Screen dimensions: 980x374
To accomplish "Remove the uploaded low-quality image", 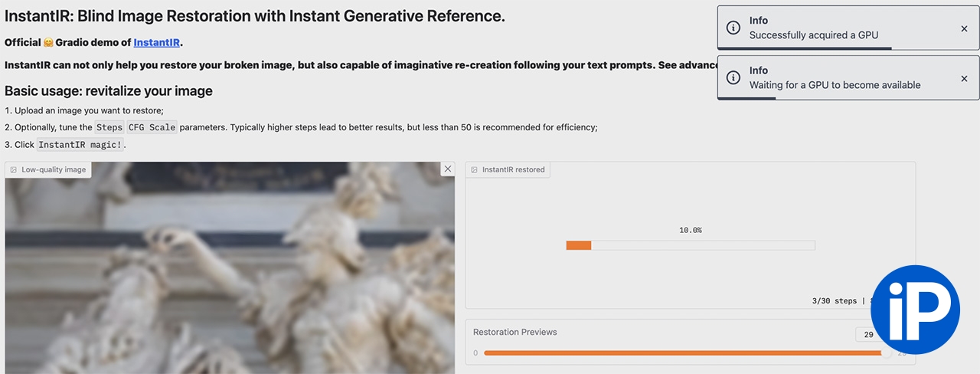I will tap(448, 169).
